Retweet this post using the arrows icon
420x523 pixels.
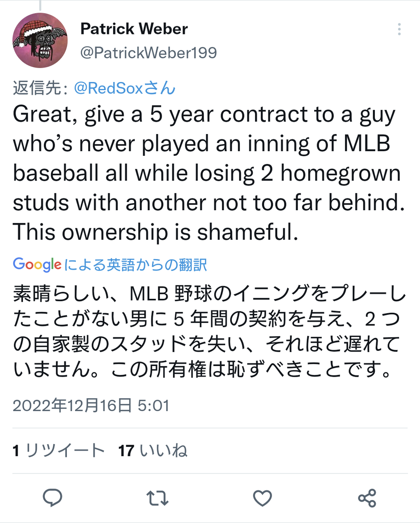[157, 498]
